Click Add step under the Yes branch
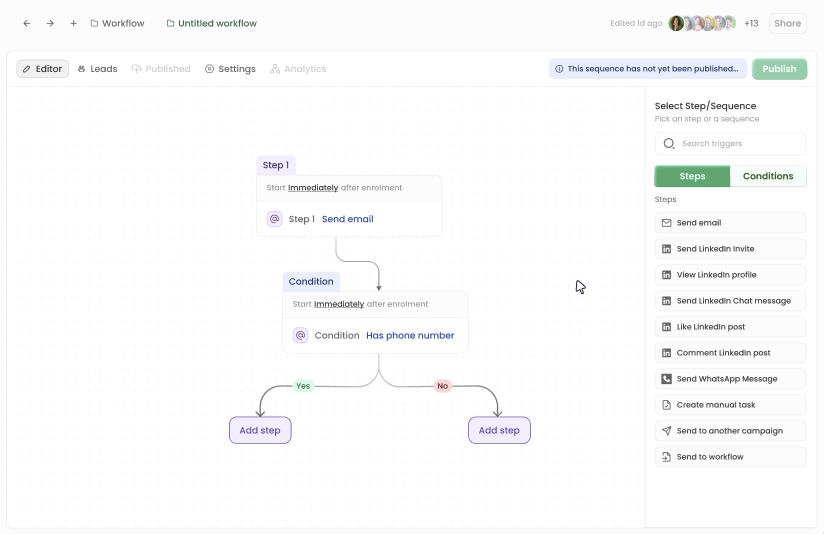Viewport: 824px width, 534px height. tap(260, 430)
